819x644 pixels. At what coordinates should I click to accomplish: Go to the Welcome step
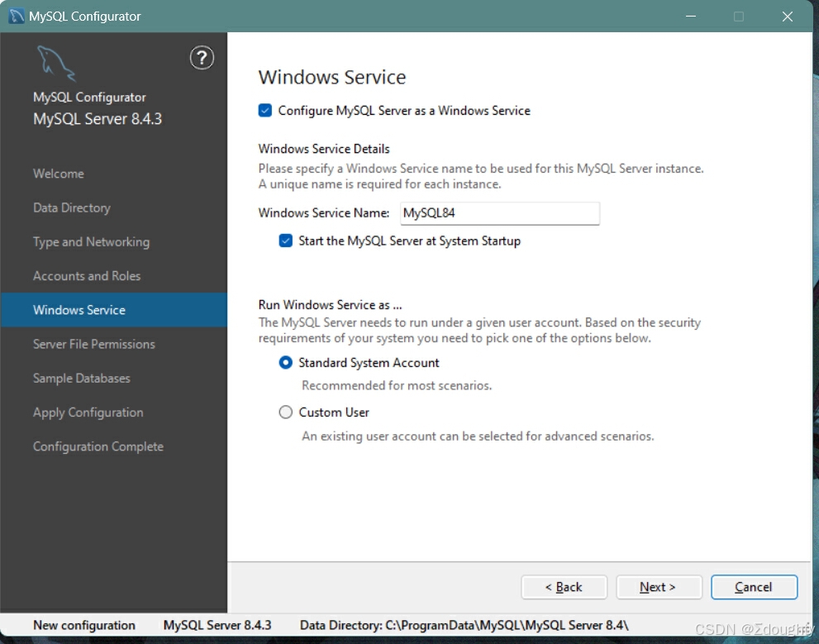[58, 174]
